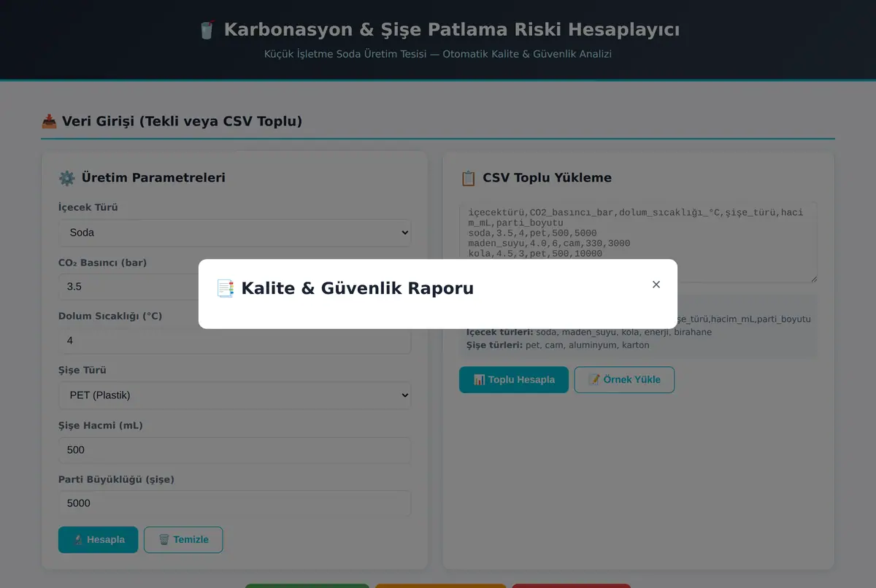
Task: Open the Şişe Türü dropdown showing PET
Action: point(235,395)
